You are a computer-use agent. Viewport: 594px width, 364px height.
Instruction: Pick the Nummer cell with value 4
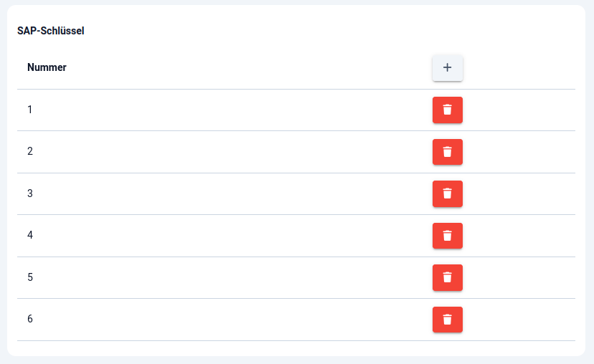coord(30,235)
